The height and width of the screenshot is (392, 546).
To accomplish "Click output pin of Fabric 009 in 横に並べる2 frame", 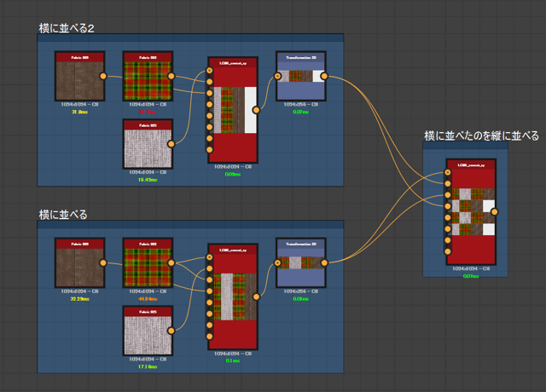I will 103,76.
